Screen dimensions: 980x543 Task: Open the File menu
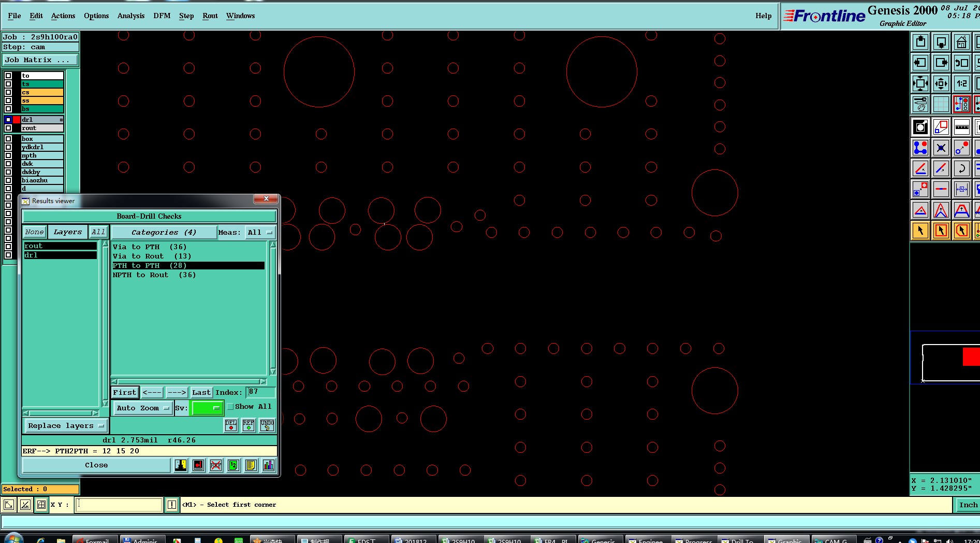click(14, 16)
